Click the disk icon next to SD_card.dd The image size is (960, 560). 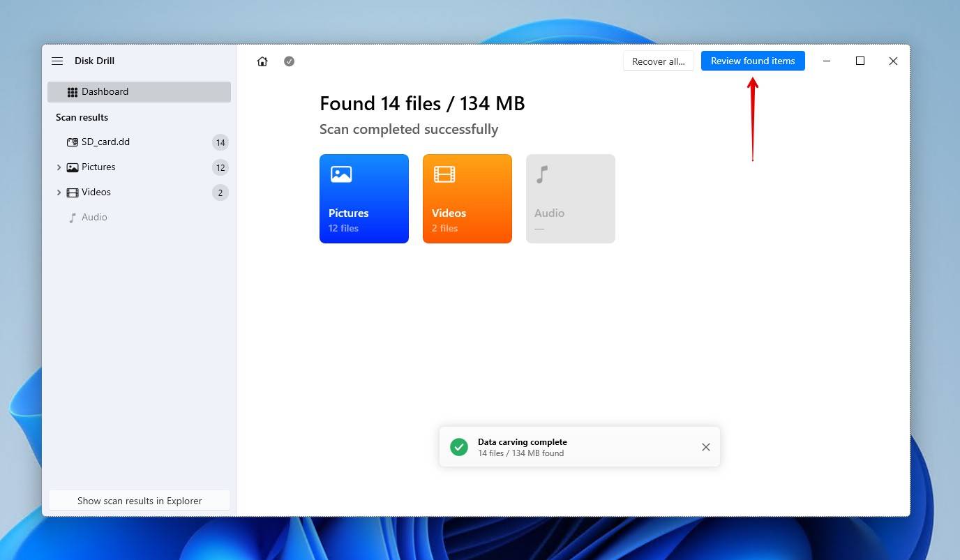point(73,142)
